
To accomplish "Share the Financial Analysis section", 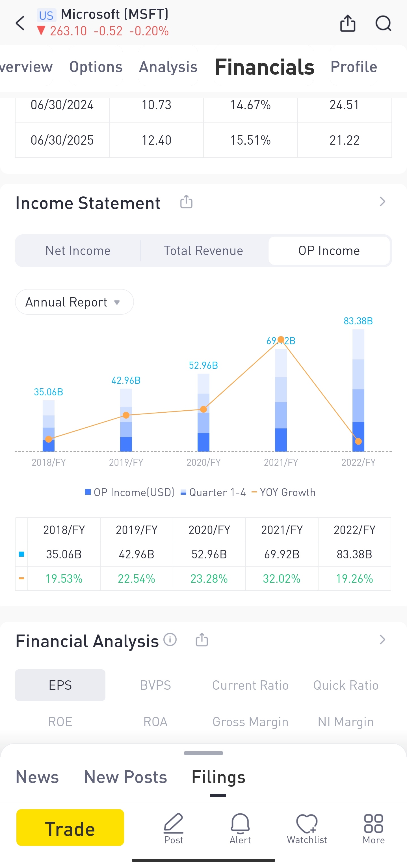I will (x=202, y=639).
